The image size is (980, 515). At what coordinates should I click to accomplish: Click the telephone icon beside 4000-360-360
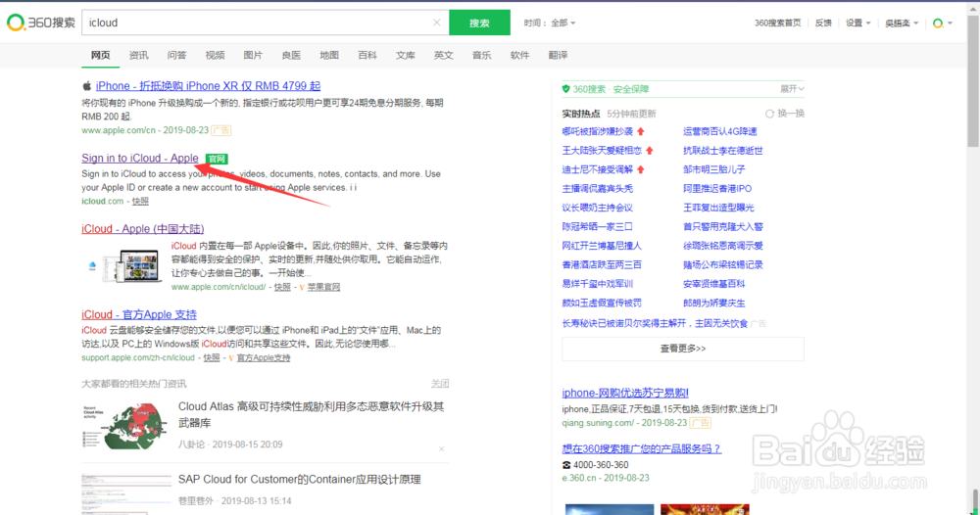(x=566, y=465)
